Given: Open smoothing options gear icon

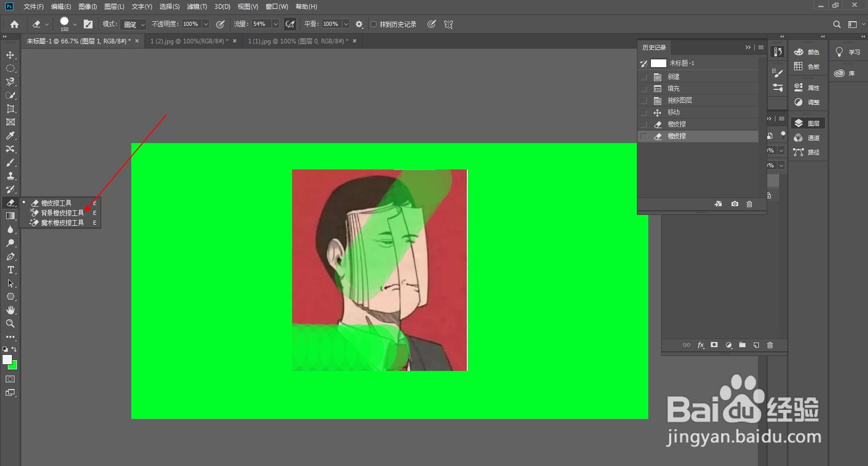Looking at the screenshot, I should (x=359, y=24).
